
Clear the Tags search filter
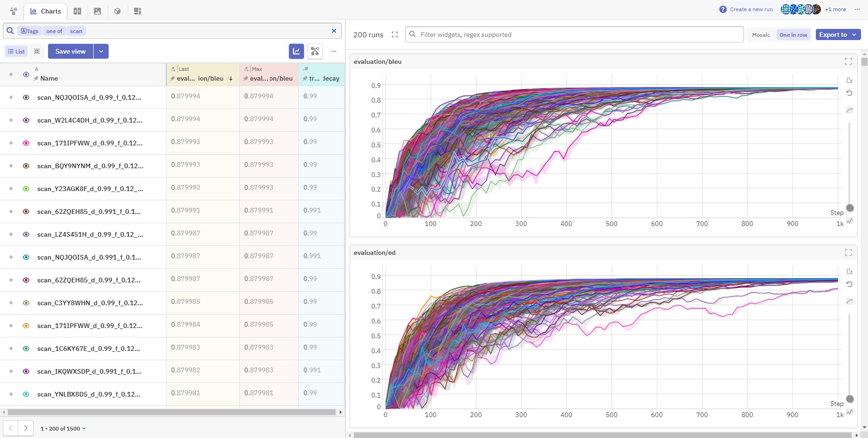pos(334,31)
